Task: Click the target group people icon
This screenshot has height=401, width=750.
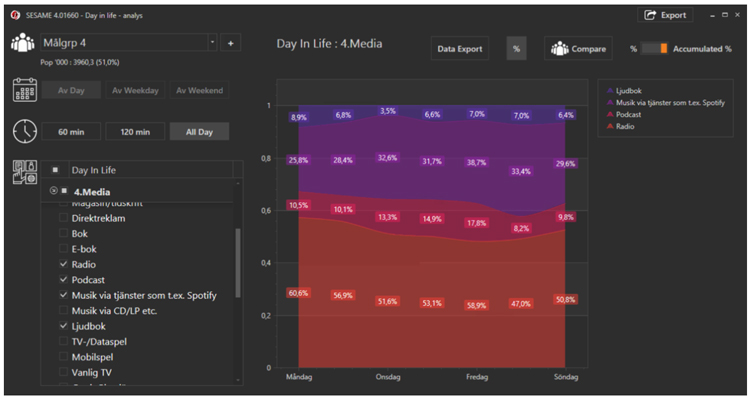Action: click(22, 44)
